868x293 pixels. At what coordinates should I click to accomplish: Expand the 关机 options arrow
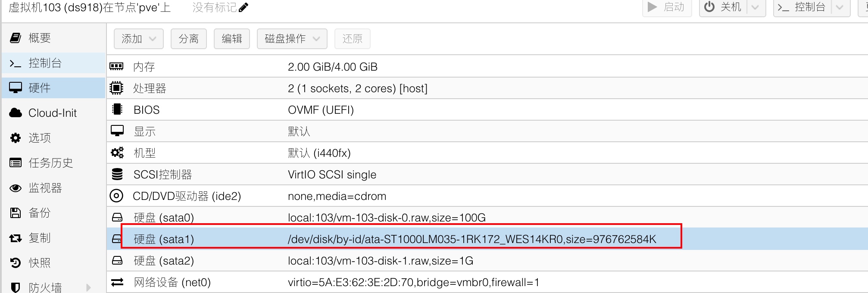coord(755,7)
